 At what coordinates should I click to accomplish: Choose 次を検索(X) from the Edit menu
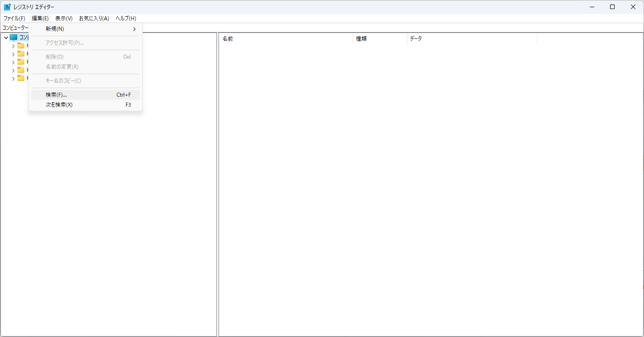85,105
